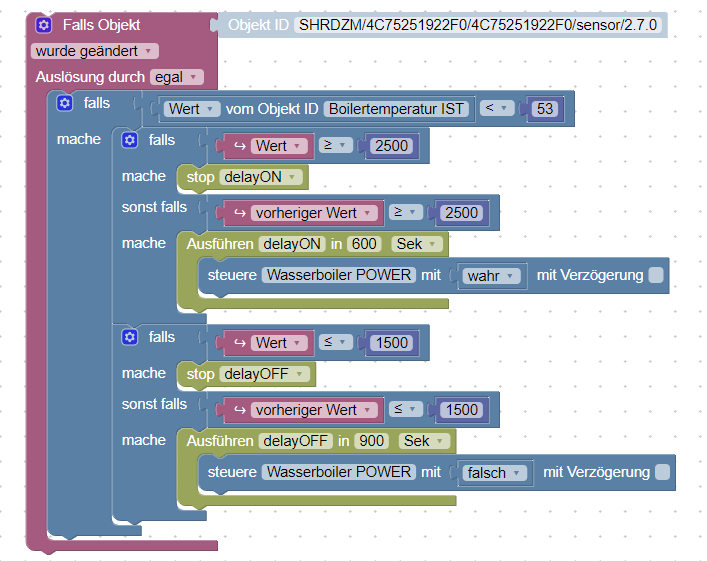Edit the number value 53
Screen dimensions: 707x561
coord(545,109)
